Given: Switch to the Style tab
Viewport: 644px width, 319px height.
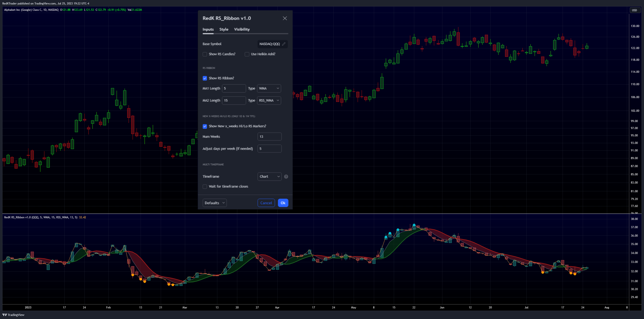Looking at the screenshot, I should click(x=224, y=30).
